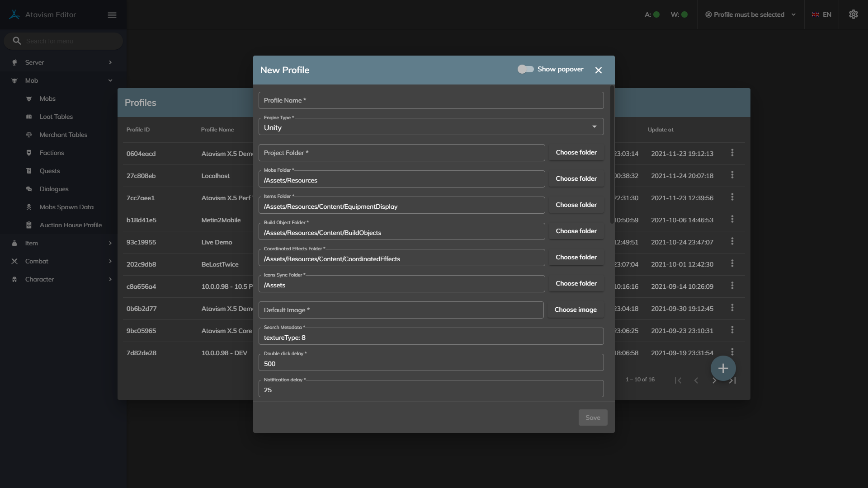
Task: Toggle the Show popover switch
Action: 525,69
